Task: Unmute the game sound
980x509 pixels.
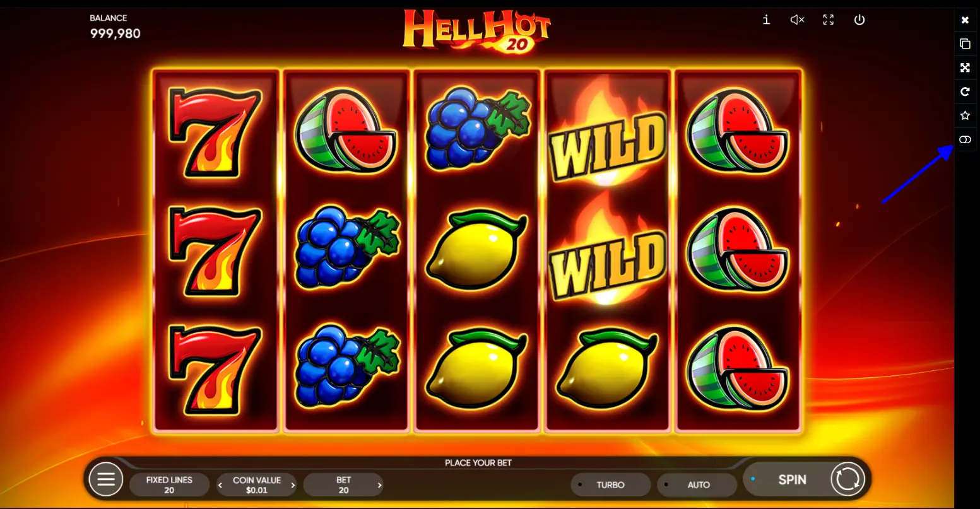Action: pyautogui.click(x=797, y=20)
